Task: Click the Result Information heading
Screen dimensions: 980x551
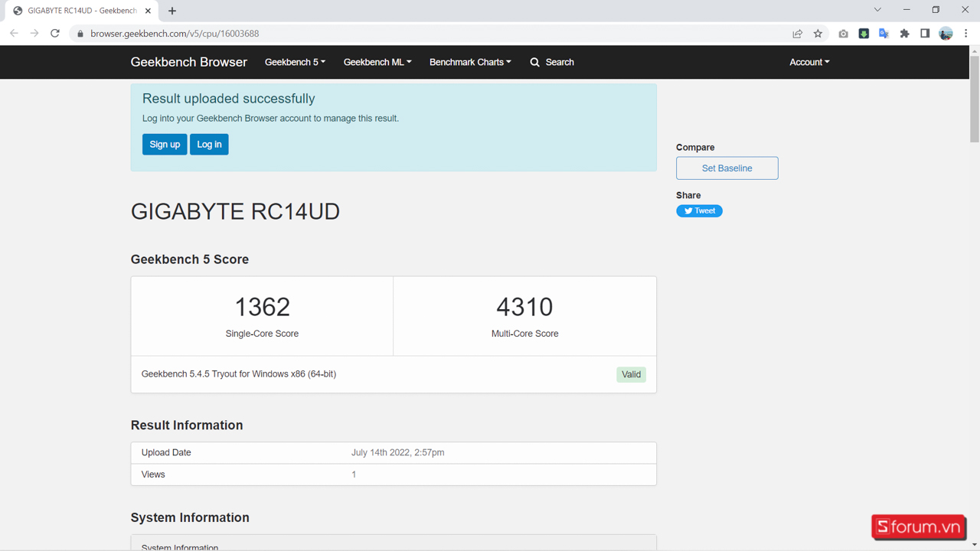Action: (187, 425)
